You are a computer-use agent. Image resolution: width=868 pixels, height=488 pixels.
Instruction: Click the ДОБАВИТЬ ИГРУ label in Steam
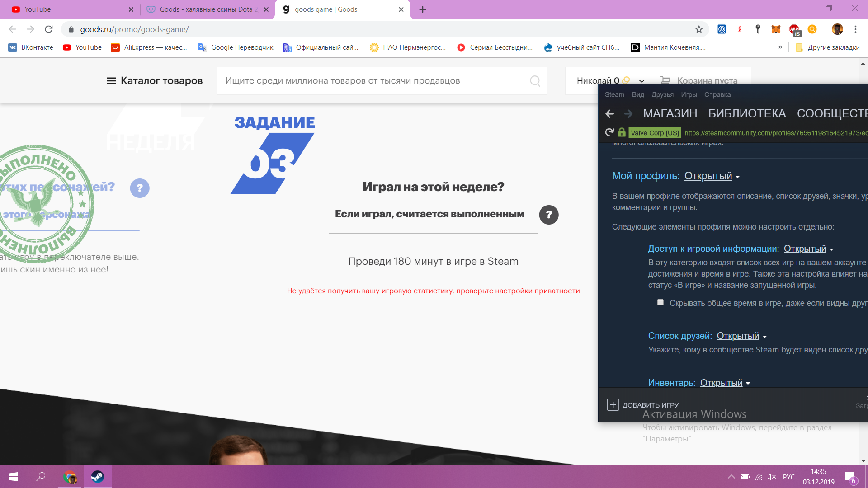[651, 405]
